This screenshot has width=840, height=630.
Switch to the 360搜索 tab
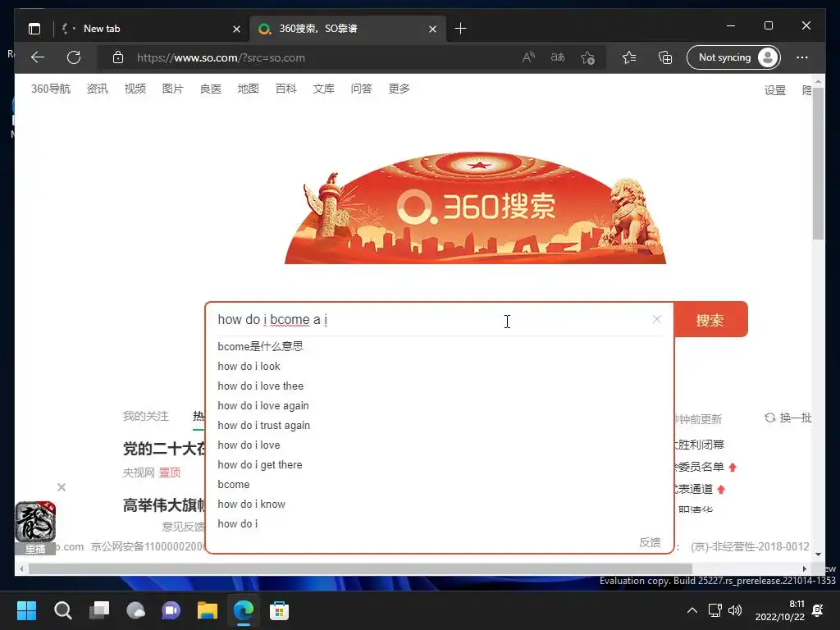click(x=346, y=29)
